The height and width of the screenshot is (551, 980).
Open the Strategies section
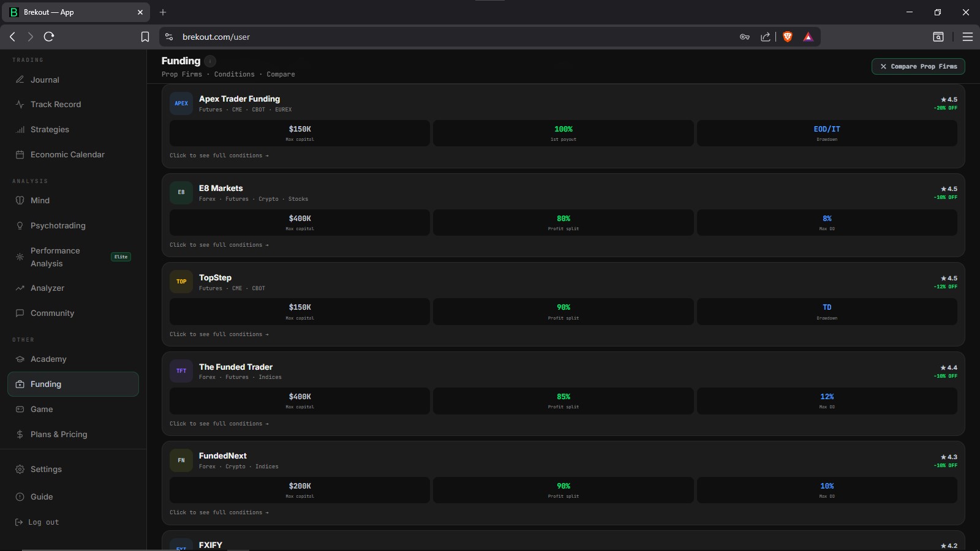pos(73,129)
